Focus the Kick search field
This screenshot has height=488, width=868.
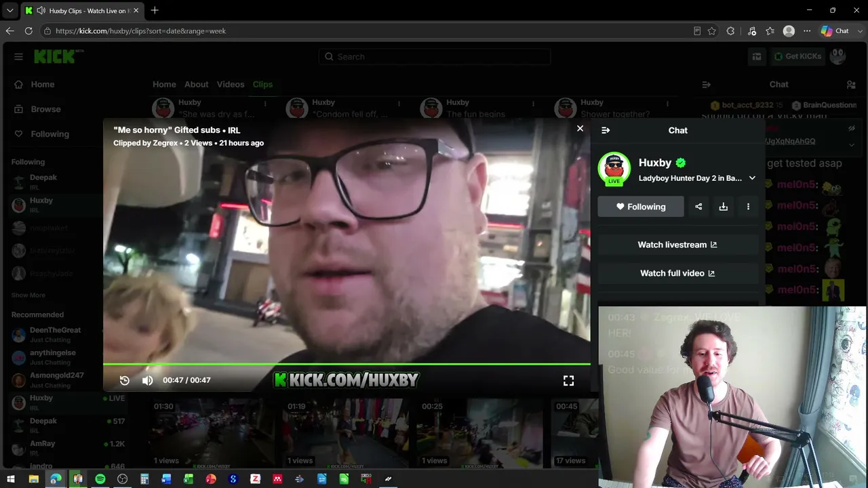(435, 56)
